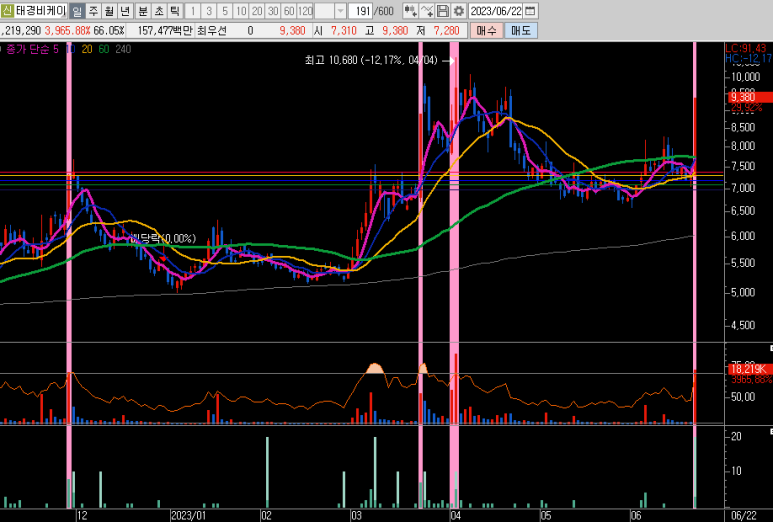Select interval button 3

pos(209,10)
